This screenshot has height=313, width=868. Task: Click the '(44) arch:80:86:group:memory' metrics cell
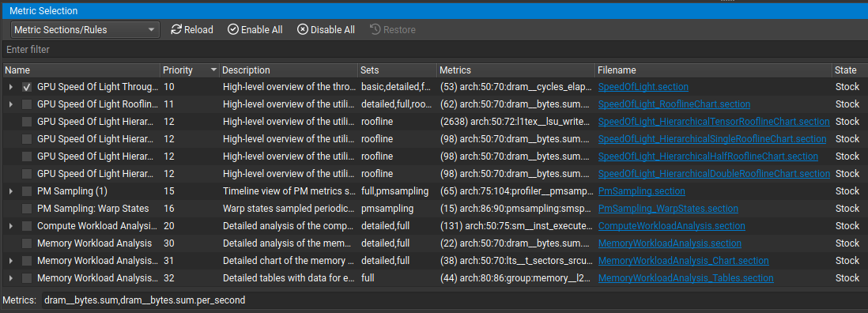[x=515, y=278]
